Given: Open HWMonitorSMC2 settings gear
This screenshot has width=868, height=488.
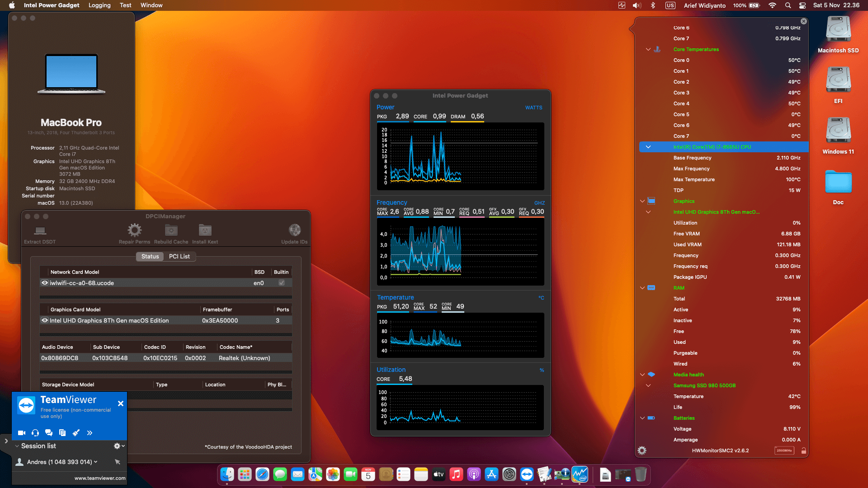Looking at the screenshot, I should pyautogui.click(x=642, y=450).
